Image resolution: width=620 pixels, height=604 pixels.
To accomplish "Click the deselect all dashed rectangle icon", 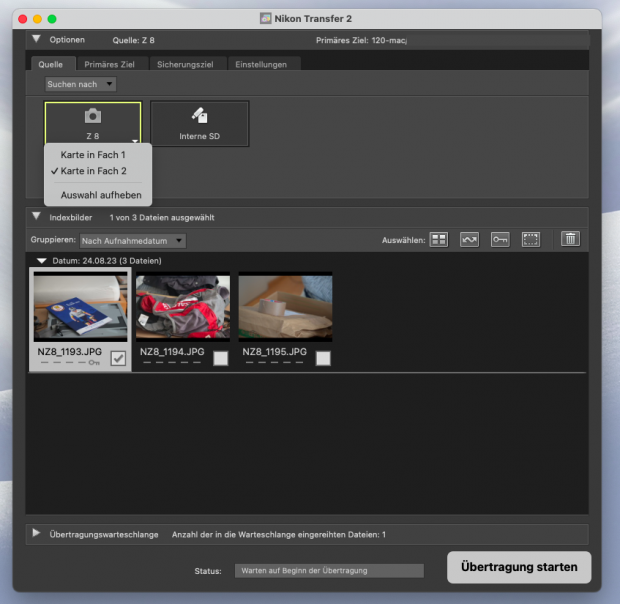I will coord(531,240).
